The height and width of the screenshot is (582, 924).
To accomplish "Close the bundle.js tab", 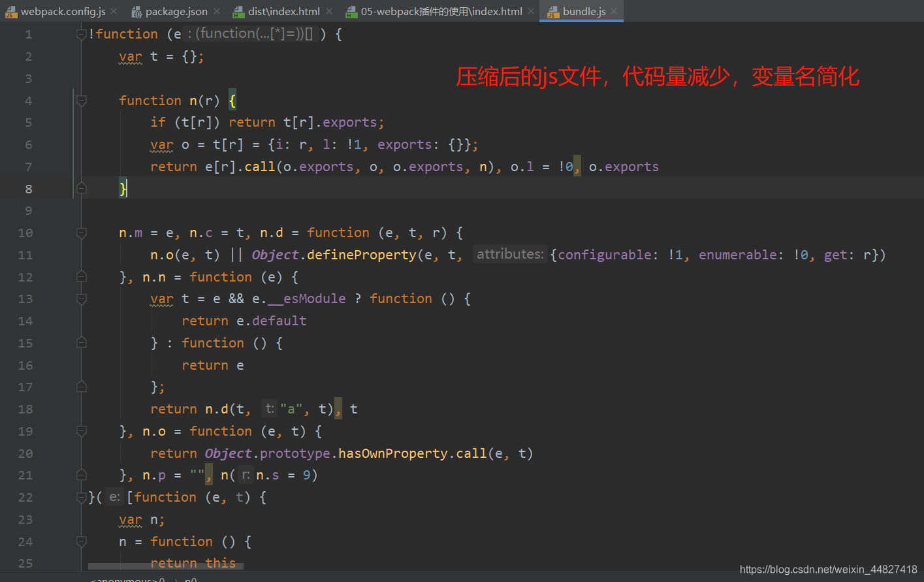I will click(x=614, y=11).
